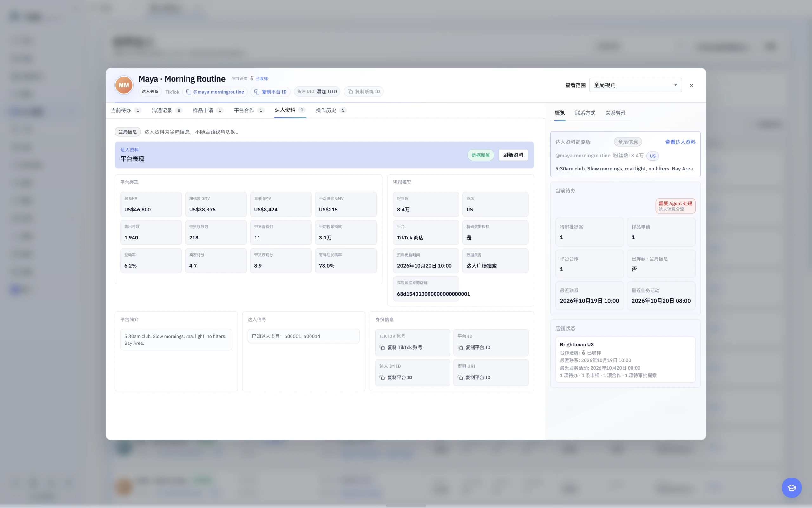Select the 达人资料 tab
The width and height of the screenshot is (812, 508).
tap(290, 110)
